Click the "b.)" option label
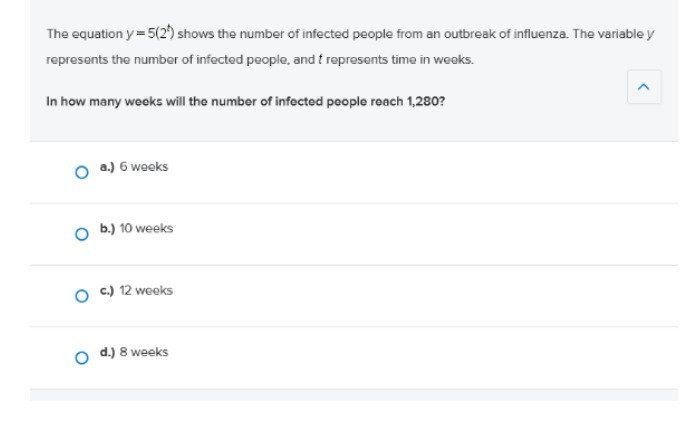 (107, 229)
